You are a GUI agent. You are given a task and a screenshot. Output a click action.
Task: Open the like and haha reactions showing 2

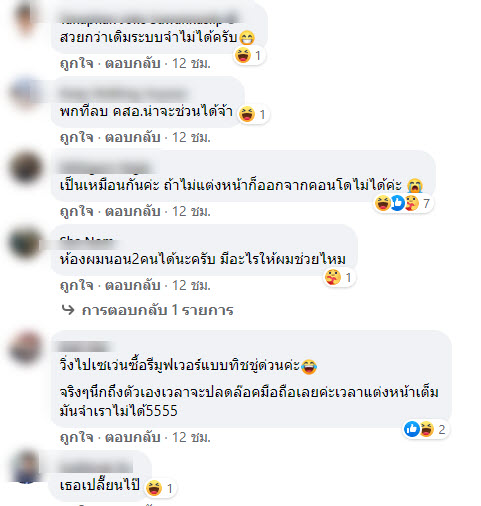tap(425, 429)
